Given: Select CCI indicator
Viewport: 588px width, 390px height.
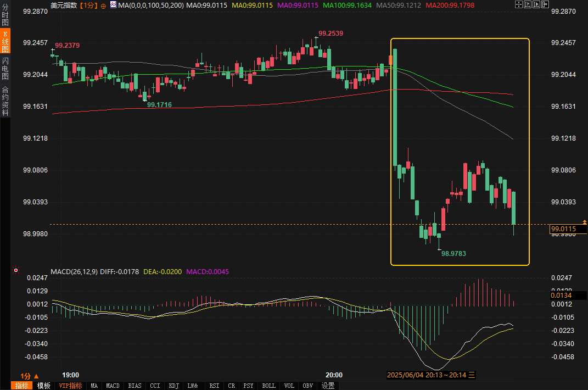Looking at the screenshot, I should pos(155,386).
